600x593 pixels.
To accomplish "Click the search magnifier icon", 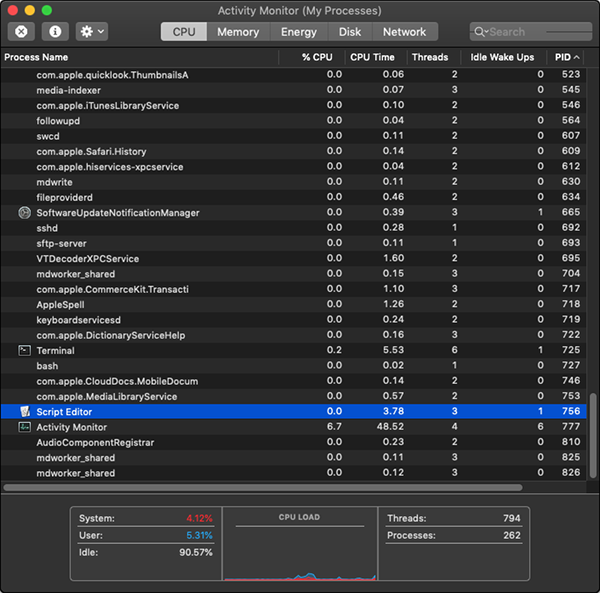I will click(479, 32).
